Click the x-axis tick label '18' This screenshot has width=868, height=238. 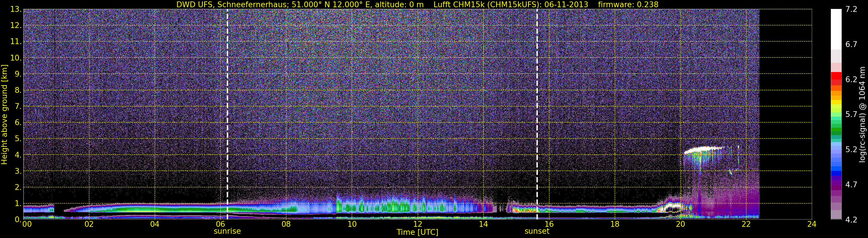click(614, 224)
